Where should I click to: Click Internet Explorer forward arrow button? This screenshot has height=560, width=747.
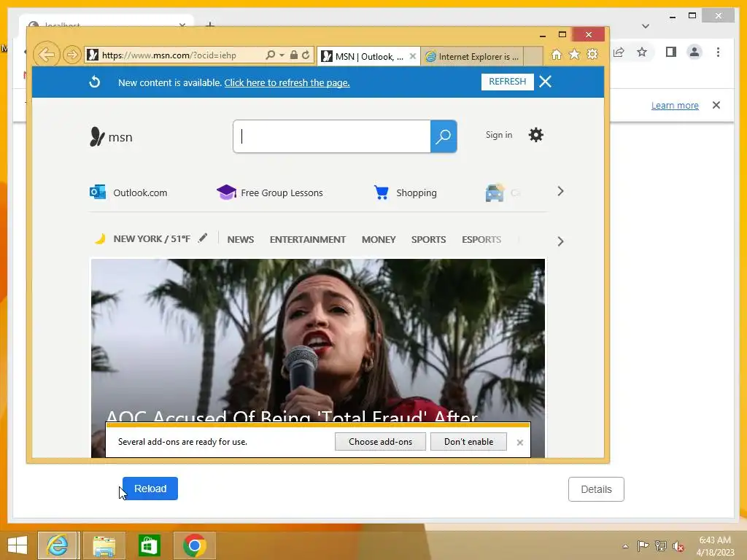pos(72,55)
